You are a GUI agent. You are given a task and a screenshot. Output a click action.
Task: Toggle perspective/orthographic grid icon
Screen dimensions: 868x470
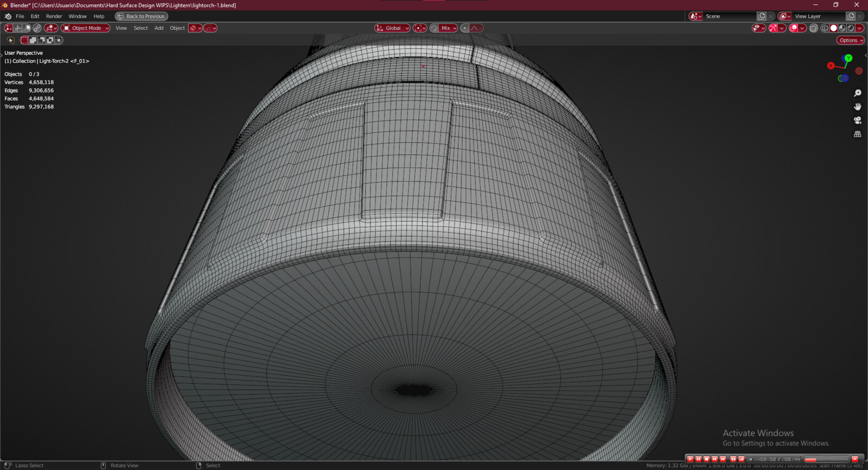[858, 134]
